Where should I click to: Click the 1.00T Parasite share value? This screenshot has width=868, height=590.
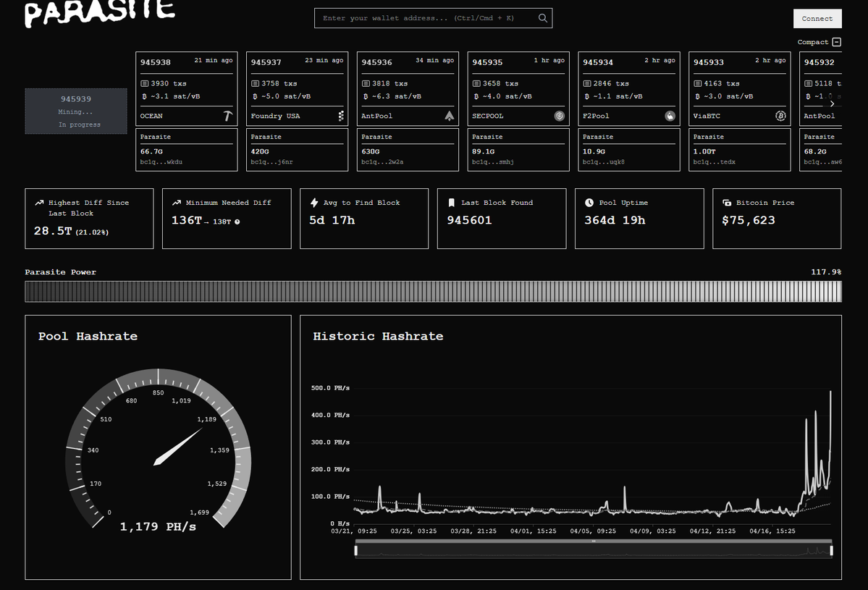(x=704, y=151)
